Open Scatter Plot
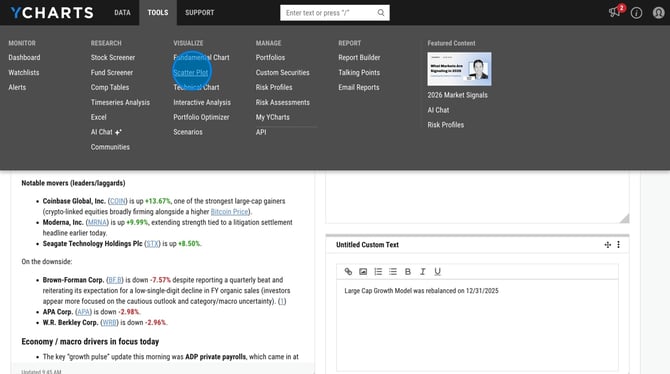The image size is (670, 374). click(191, 72)
